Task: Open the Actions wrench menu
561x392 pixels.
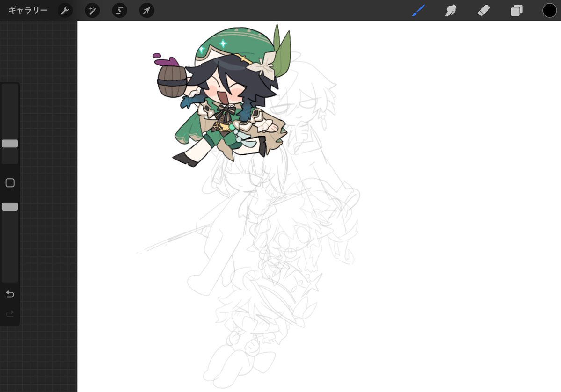Action: pos(65,10)
